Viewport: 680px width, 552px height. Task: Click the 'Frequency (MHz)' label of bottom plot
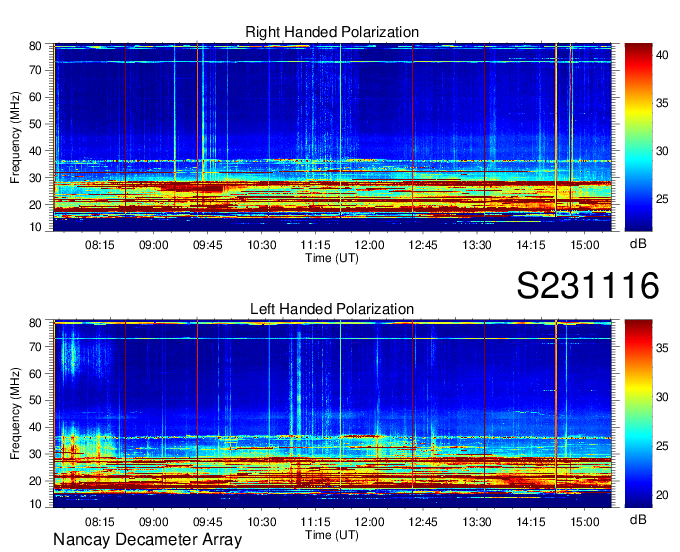point(15,414)
